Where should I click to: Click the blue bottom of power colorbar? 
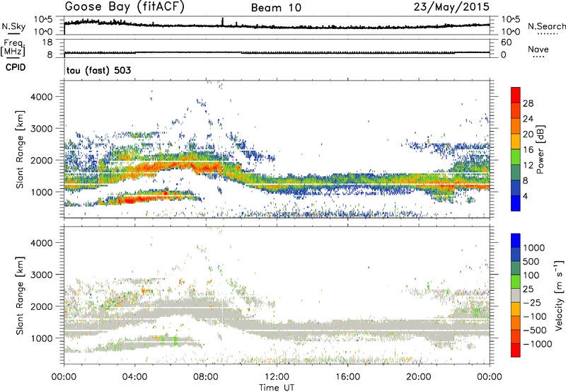(516, 203)
